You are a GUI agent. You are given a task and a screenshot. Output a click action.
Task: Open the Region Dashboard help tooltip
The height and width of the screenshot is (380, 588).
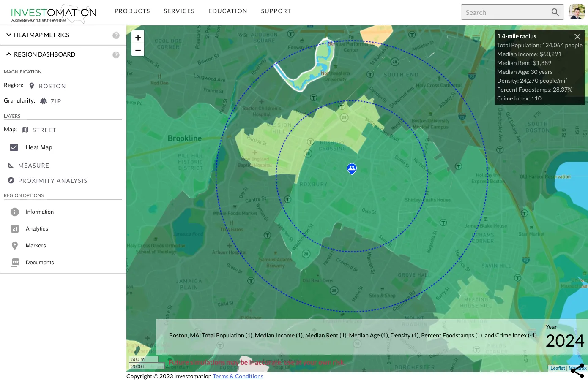click(x=116, y=54)
